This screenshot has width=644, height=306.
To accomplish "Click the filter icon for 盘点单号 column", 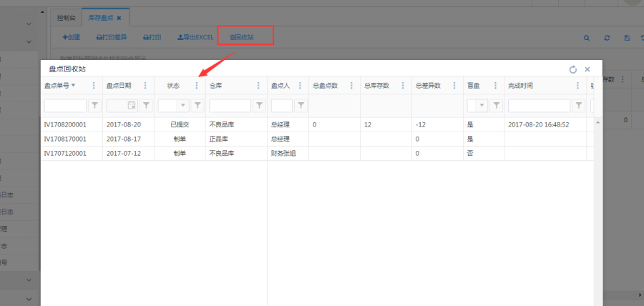I will (94, 106).
